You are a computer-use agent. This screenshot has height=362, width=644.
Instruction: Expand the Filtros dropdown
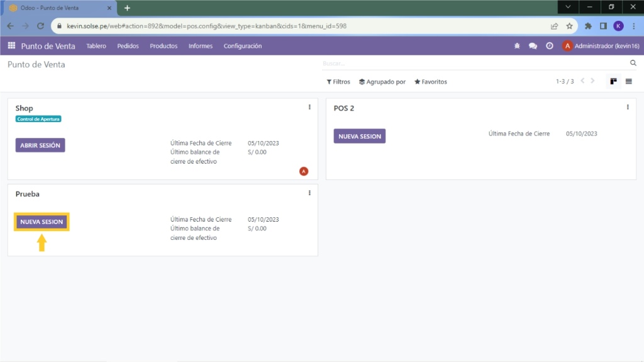point(338,82)
